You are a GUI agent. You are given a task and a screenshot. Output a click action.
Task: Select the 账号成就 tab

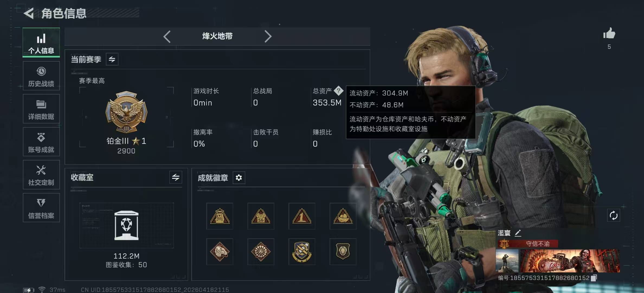tap(41, 142)
